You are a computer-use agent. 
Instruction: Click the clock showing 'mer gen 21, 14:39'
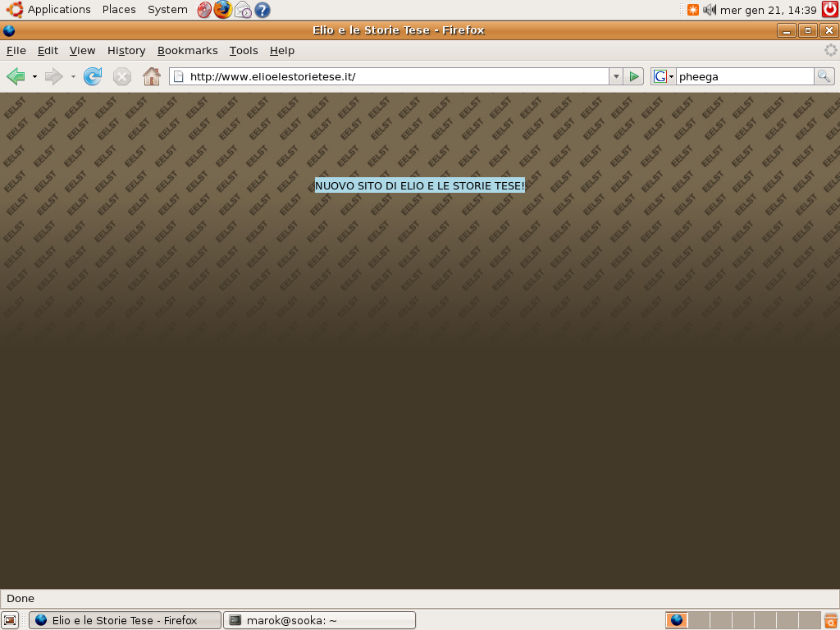click(x=768, y=10)
